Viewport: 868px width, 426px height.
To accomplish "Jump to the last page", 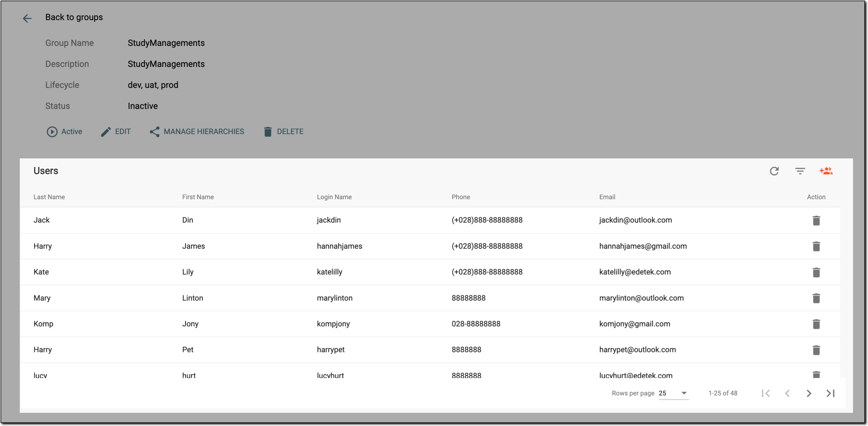I will (831, 393).
